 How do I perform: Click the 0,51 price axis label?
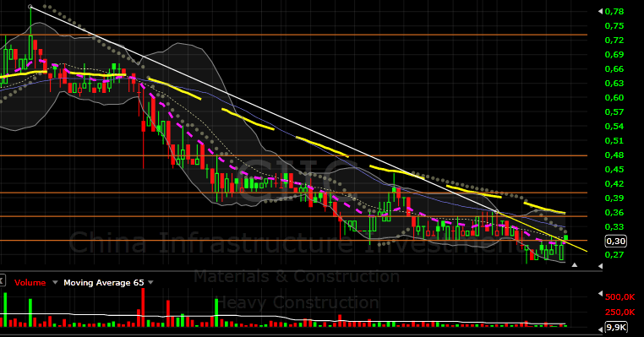point(614,141)
